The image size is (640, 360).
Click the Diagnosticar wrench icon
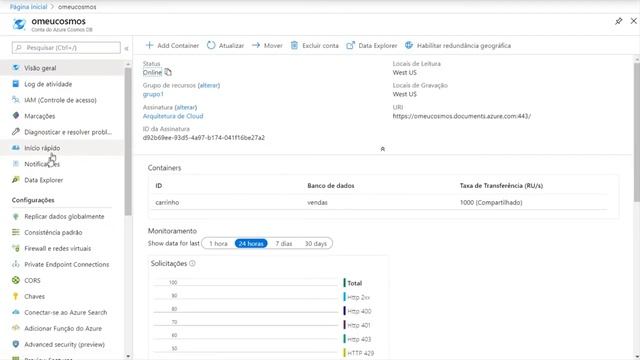[16, 132]
